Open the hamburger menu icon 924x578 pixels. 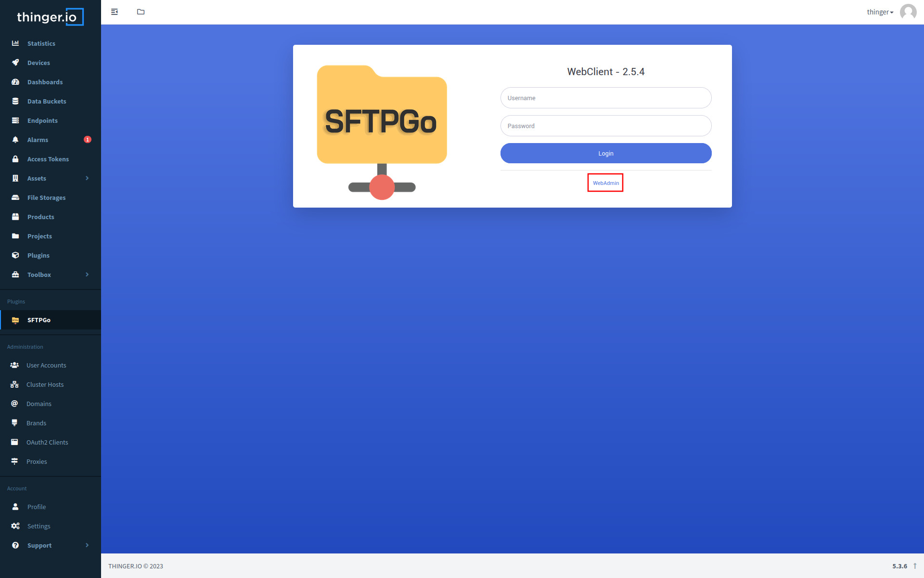(x=115, y=12)
